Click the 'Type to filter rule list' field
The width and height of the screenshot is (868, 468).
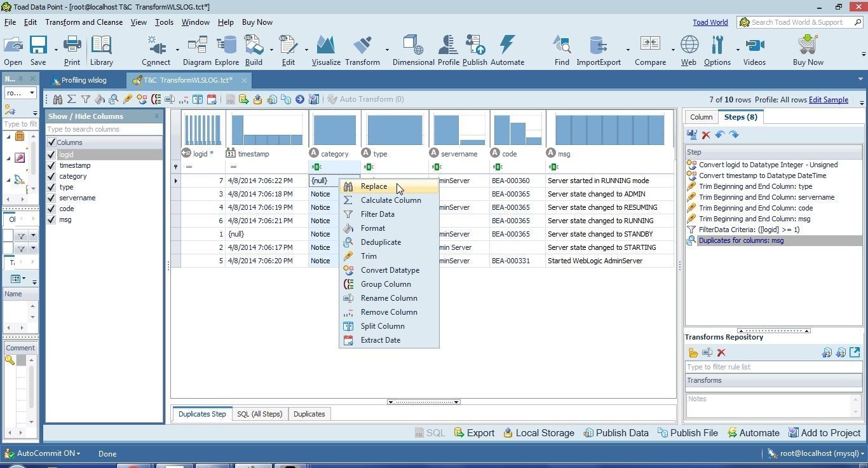point(773,367)
